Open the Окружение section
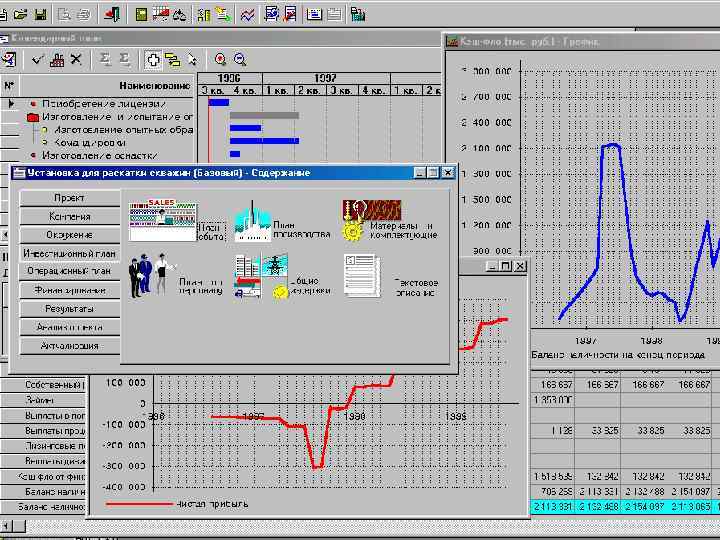 click(70, 235)
